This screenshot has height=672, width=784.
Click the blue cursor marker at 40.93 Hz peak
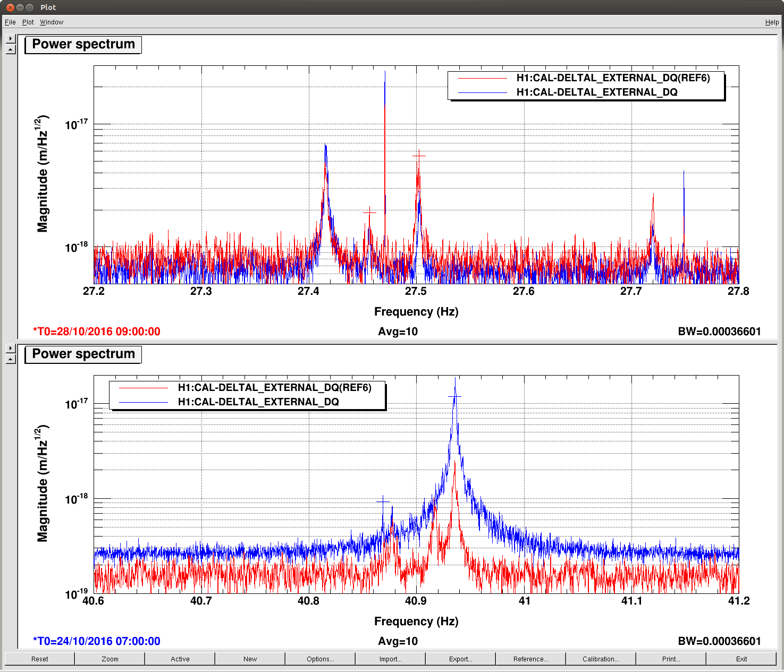(454, 397)
